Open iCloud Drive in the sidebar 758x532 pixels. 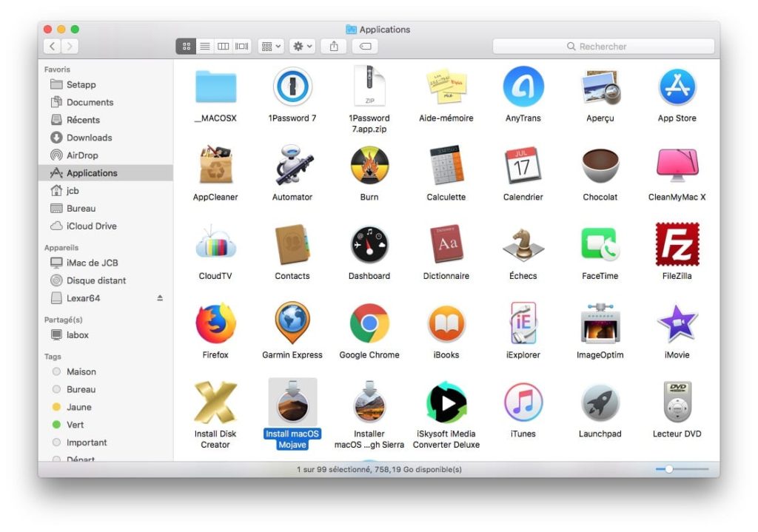pos(105,226)
